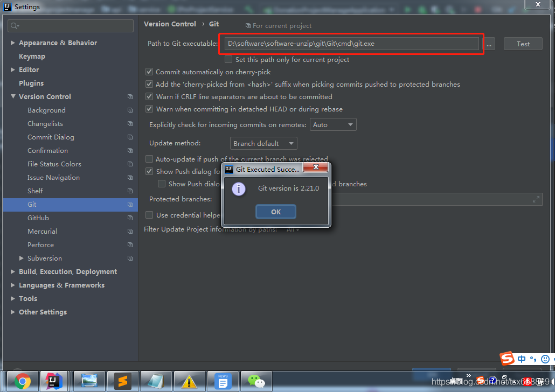Uncheck Commit automatically on cherry-pick
This screenshot has height=392, width=555.
tap(149, 72)
